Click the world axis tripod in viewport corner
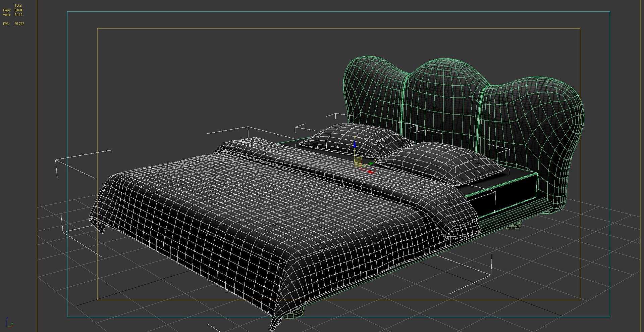 [x=9, y=323]
